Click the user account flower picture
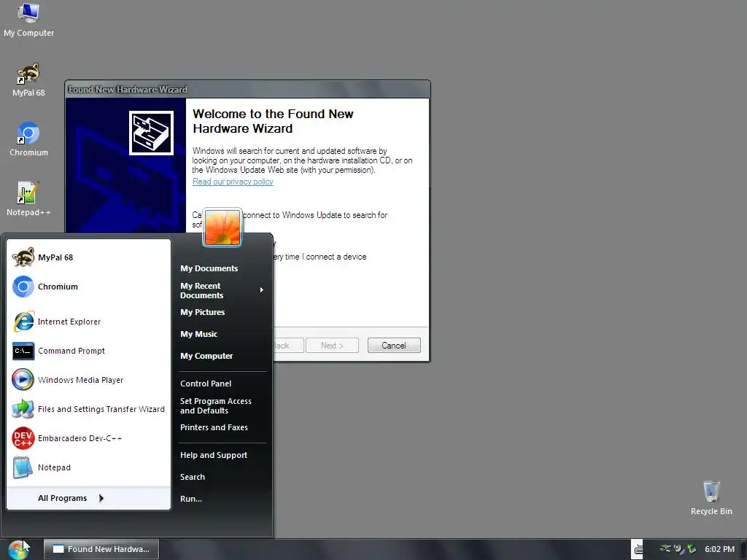 pyautogui.click(x=222, y=227)
